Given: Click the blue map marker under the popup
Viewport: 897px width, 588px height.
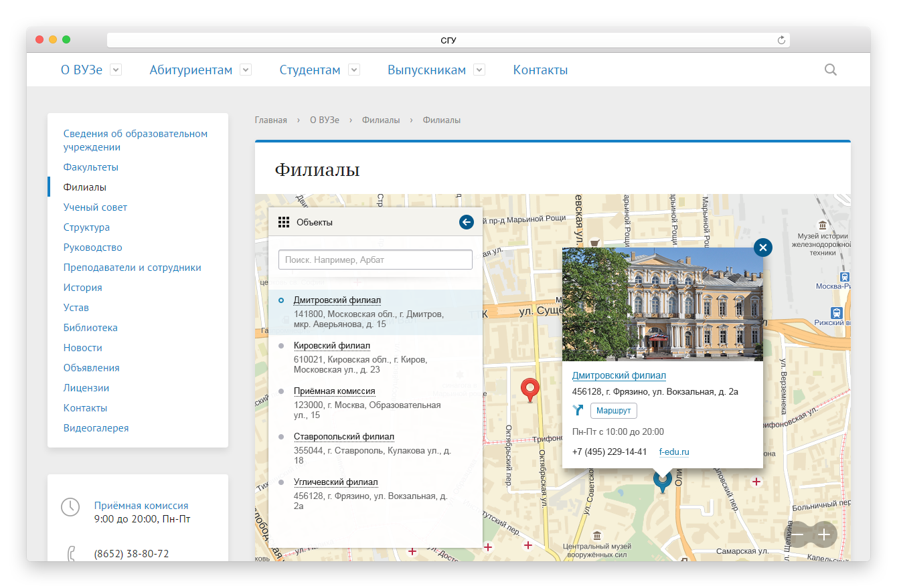Looking at the screenshot, I should [662, 480].
